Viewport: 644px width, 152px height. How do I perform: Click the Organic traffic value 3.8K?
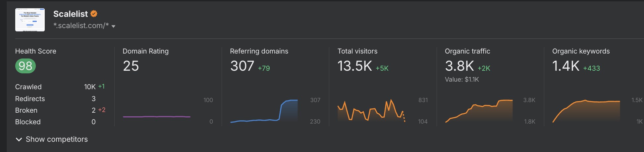point(459,66)
